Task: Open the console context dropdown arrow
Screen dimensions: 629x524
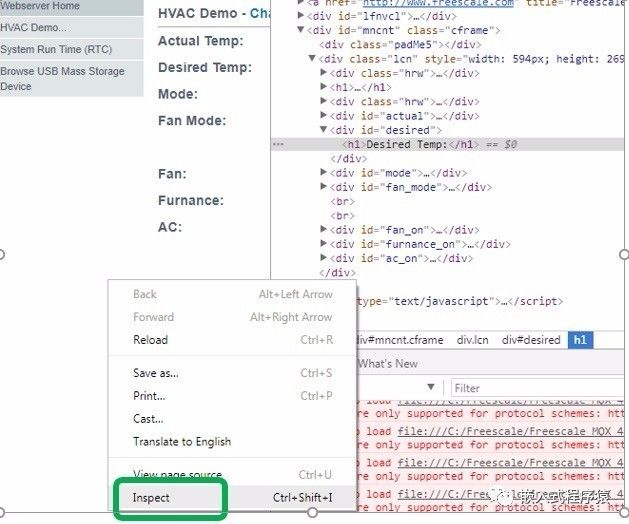Action: (x=431, y=388)
